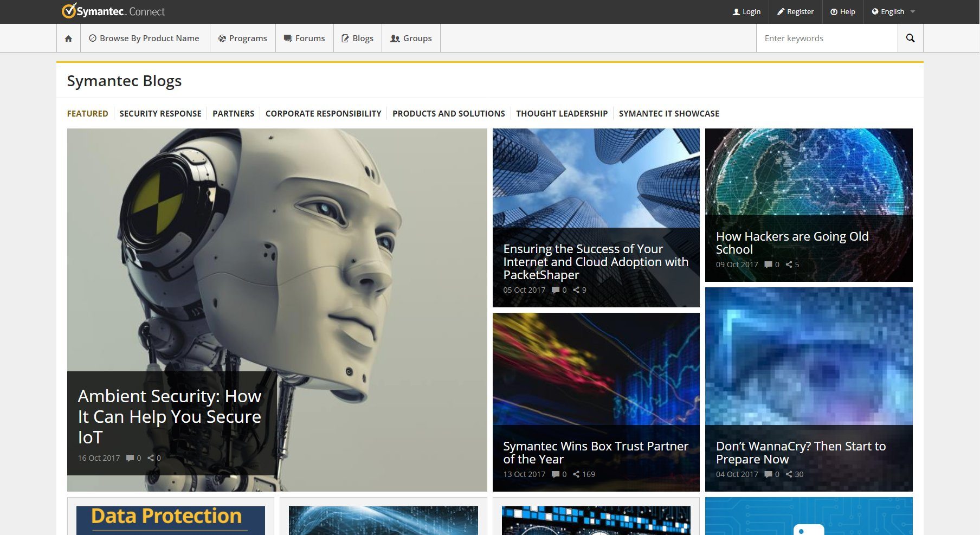Click the Blogs pencil icon
Viewport: 980px width, 535px height.
click(x=345, y=38)
